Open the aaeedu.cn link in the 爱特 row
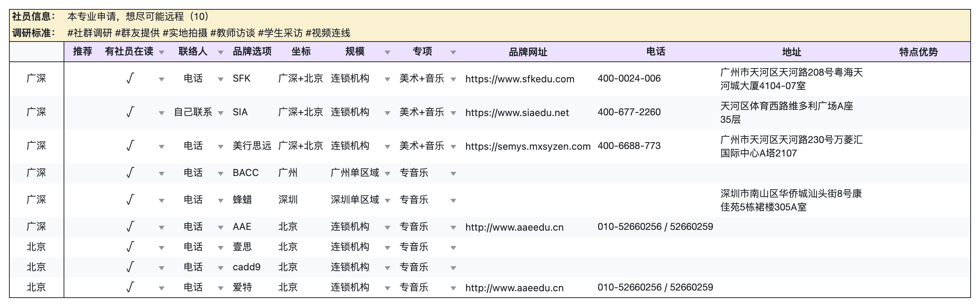980x307 pixels. pos(514,288)
